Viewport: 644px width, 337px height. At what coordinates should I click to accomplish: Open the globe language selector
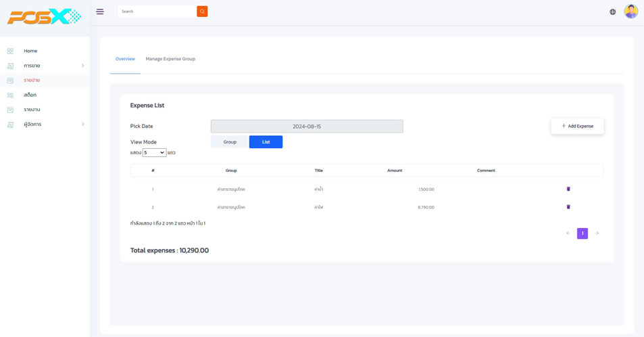(613, 12)
